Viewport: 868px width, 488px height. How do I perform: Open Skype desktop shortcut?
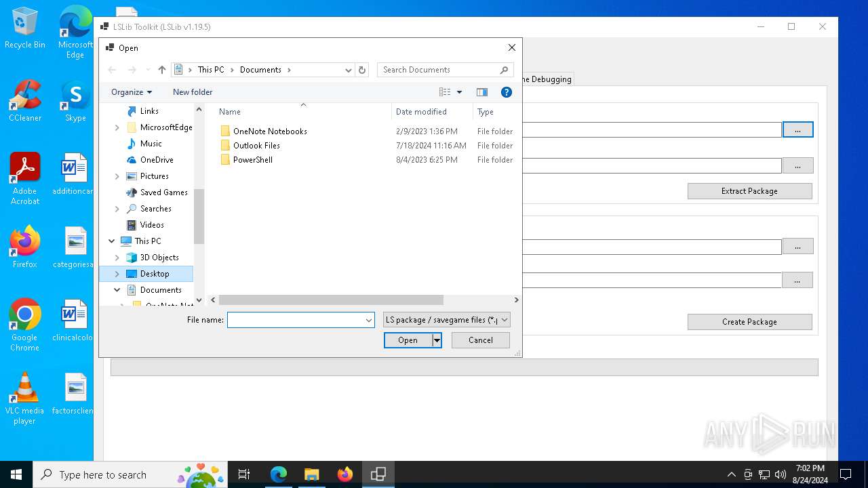point(75,102)
